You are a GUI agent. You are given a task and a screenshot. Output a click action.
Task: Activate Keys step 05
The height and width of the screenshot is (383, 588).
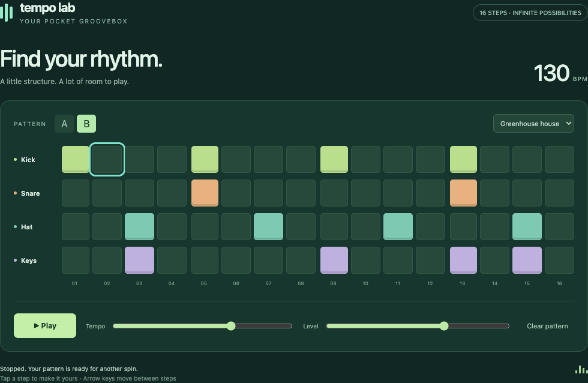(x=205, y=261)
